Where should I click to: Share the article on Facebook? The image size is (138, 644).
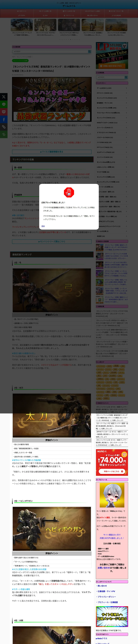coord(4,119)
